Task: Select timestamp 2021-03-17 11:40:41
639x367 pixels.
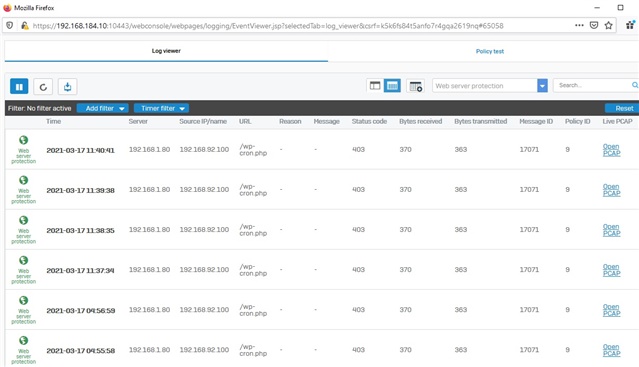Action: click(80, 150)
